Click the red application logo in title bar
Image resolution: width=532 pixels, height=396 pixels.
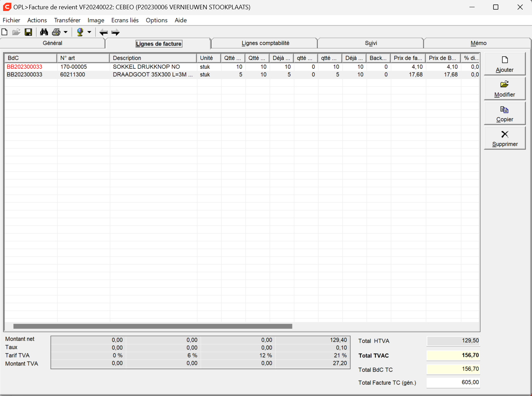[7, 7]
